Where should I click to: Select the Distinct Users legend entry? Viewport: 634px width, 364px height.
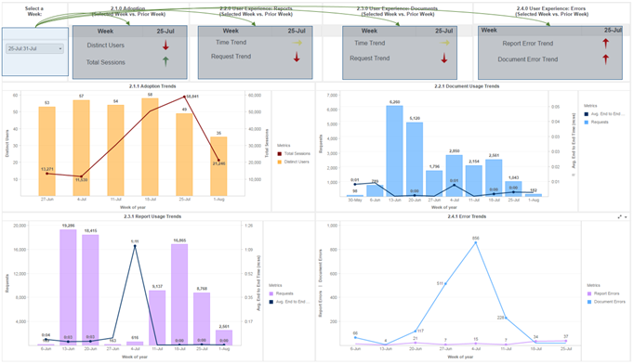tap(294, 162)
